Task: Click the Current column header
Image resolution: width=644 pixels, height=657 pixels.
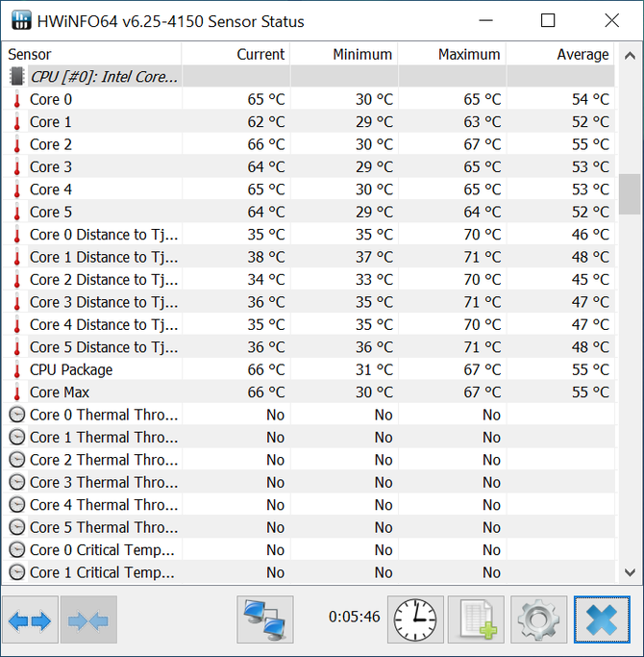Action: coord(235,54)
